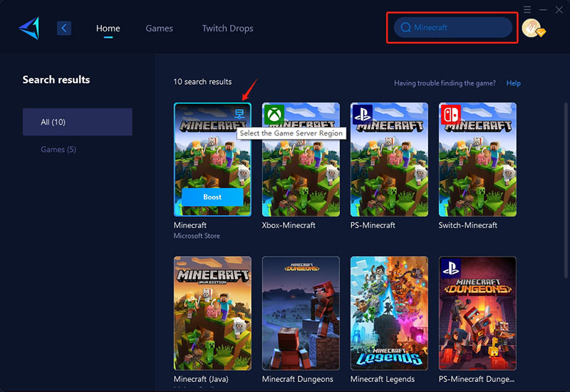Select the All (10) filter
Image resolution: width=570 pixels, height=392 pixels.
click(x=78, y=122)
